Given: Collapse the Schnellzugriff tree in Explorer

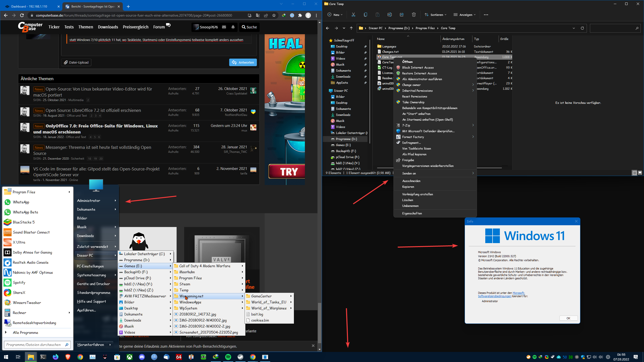Looking at the screenshot, I should point(326,40).
